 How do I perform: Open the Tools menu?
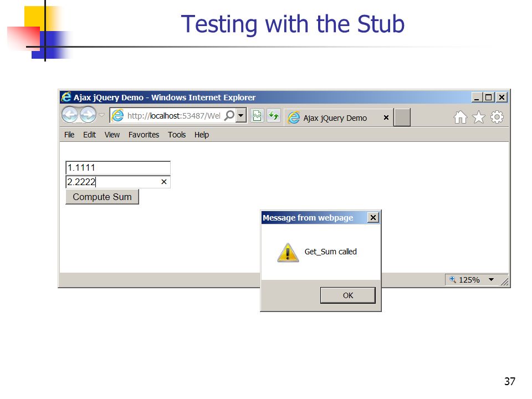[x=177, y=135]
